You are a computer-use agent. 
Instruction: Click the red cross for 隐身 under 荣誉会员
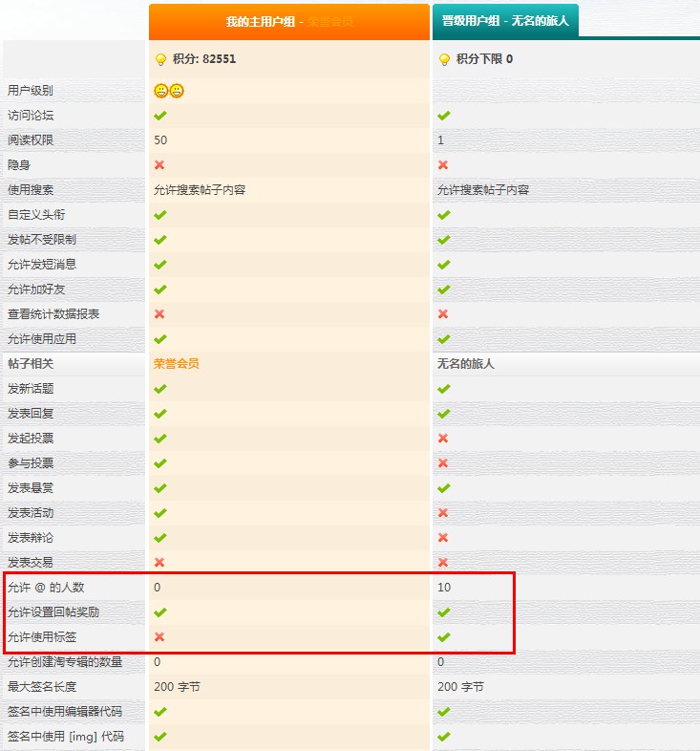point(159,165)
